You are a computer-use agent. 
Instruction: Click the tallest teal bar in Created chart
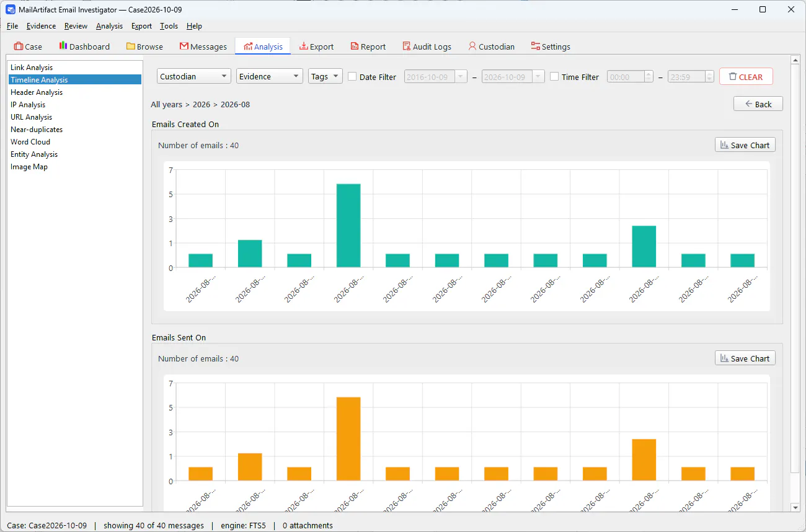[348, 226]
